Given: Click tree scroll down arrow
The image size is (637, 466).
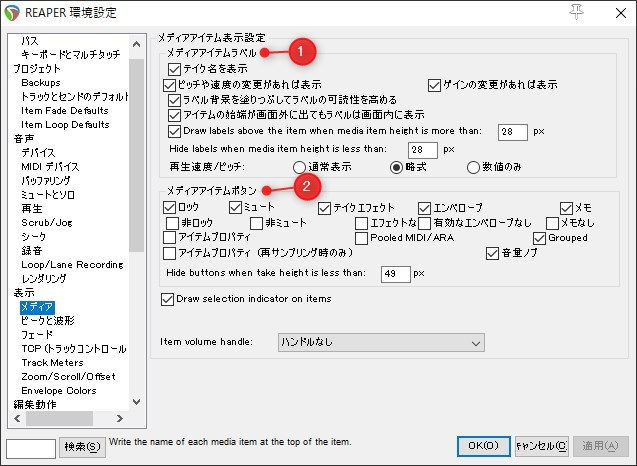Looking at the screenshot, I should point(136,402).
